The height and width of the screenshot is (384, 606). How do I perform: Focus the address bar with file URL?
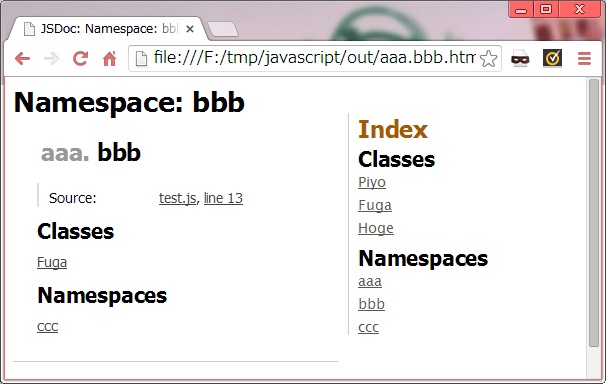click(x=314, y=58)
